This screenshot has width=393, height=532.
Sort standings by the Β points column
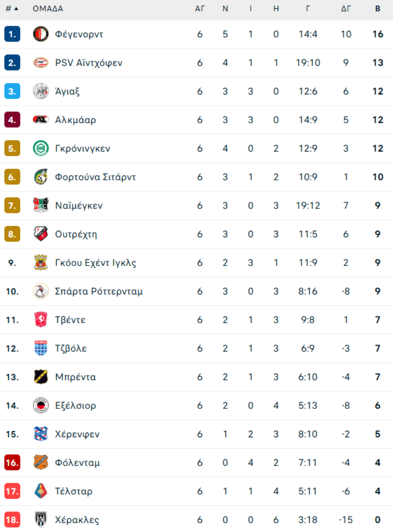(x=377, y=9)
